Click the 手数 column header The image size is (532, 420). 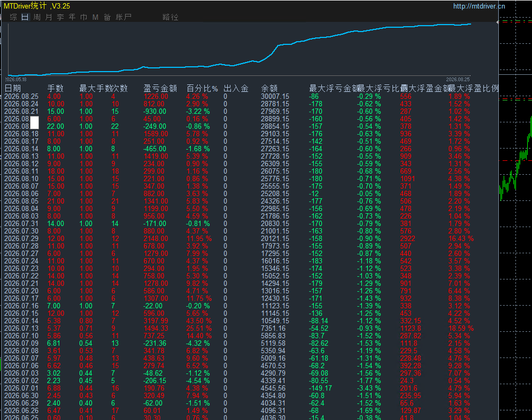click(55, 89)
